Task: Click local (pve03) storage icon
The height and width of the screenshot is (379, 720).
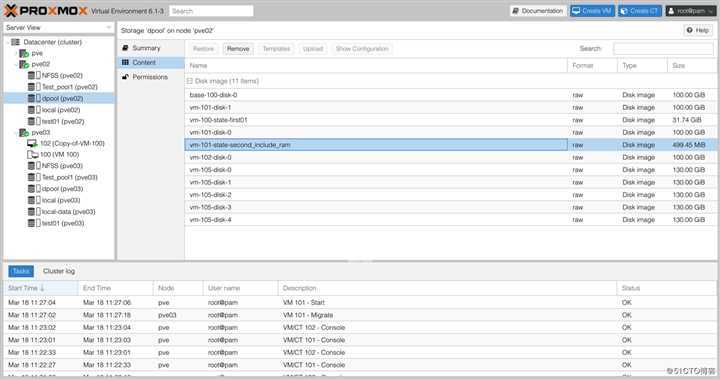Action: pyautogui.click(x=34, y=200)
